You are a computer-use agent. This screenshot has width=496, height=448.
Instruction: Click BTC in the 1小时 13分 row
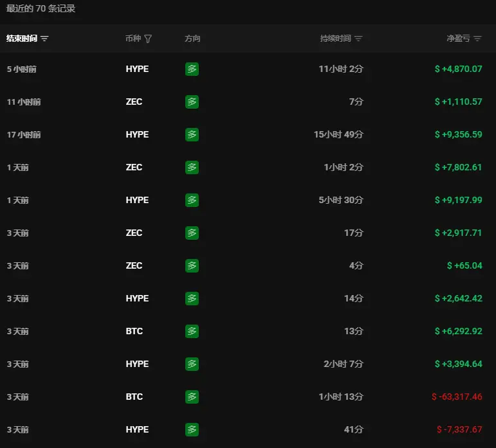coord(134,397)
